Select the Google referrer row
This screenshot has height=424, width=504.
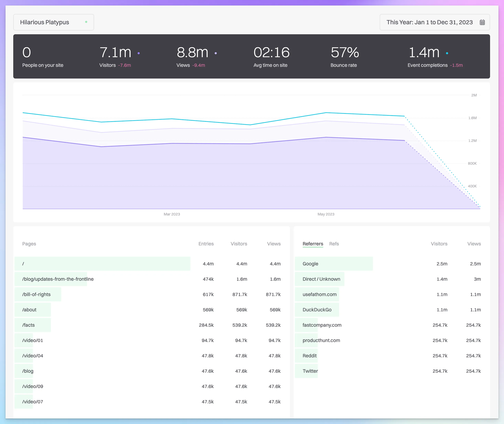click(x=310, y=264)
